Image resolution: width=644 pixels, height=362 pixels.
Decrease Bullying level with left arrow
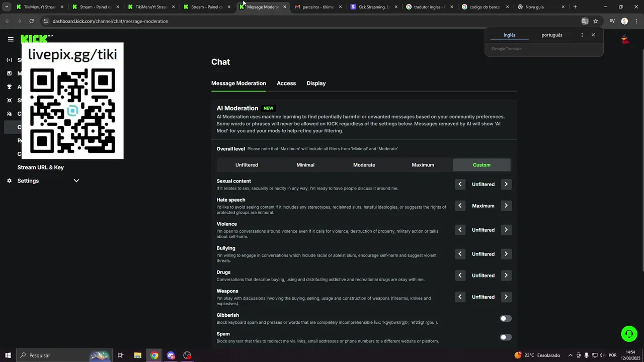point(460,254)
